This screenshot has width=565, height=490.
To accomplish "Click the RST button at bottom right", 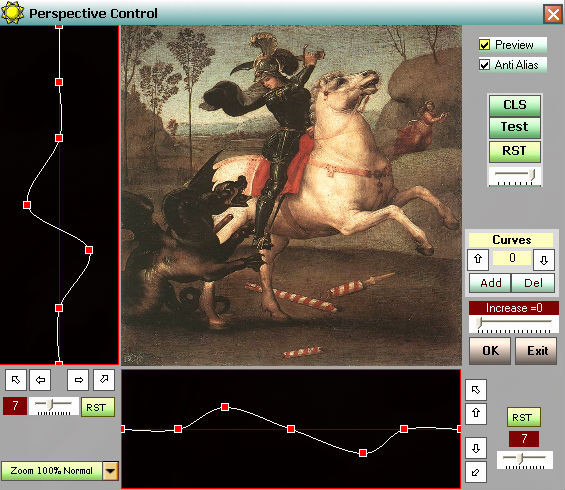I will [x=524, y=417].
